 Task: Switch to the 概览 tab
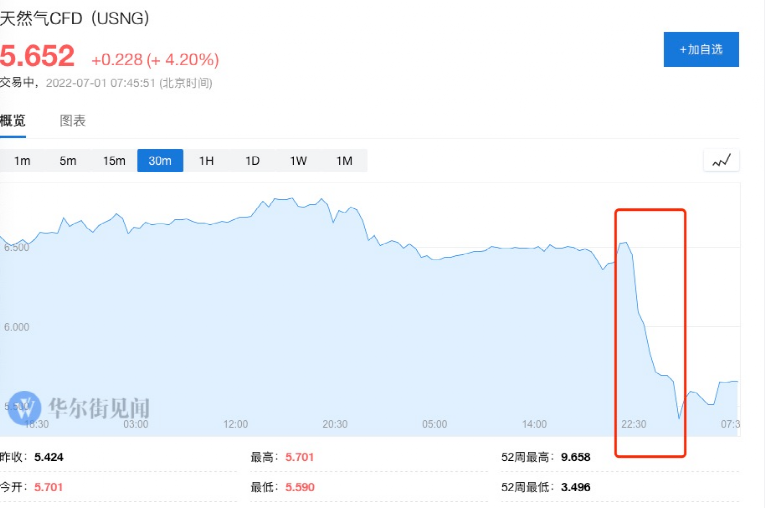coord(13,121)
